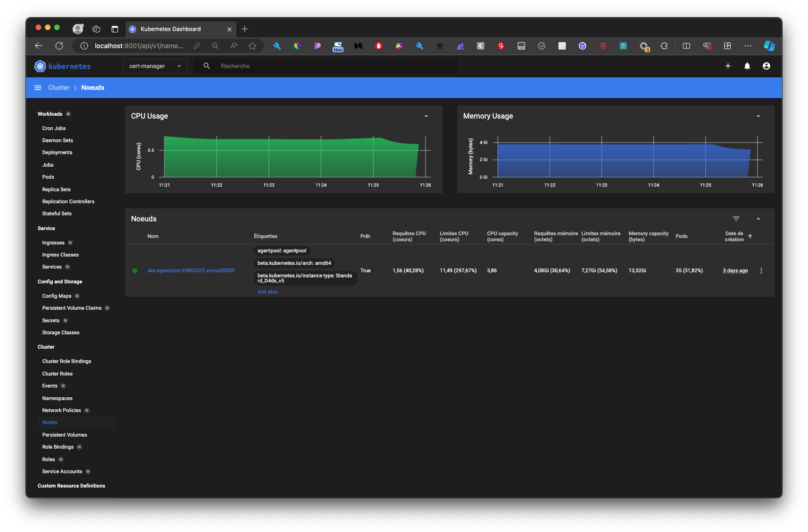
Task: Open the cert-manager namespace dropdown
Action: (155, 66)
